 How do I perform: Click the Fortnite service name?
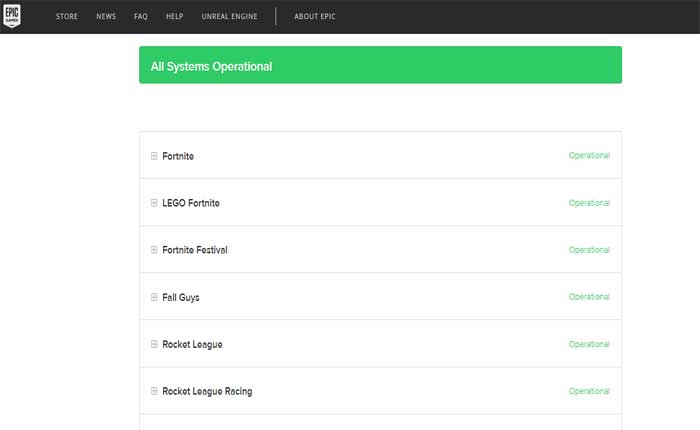click(178, 156)
